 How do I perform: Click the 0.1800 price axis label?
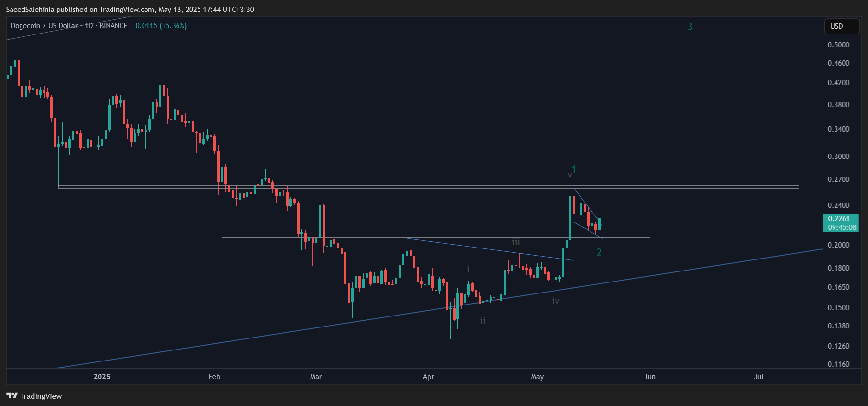coord(838,268)
